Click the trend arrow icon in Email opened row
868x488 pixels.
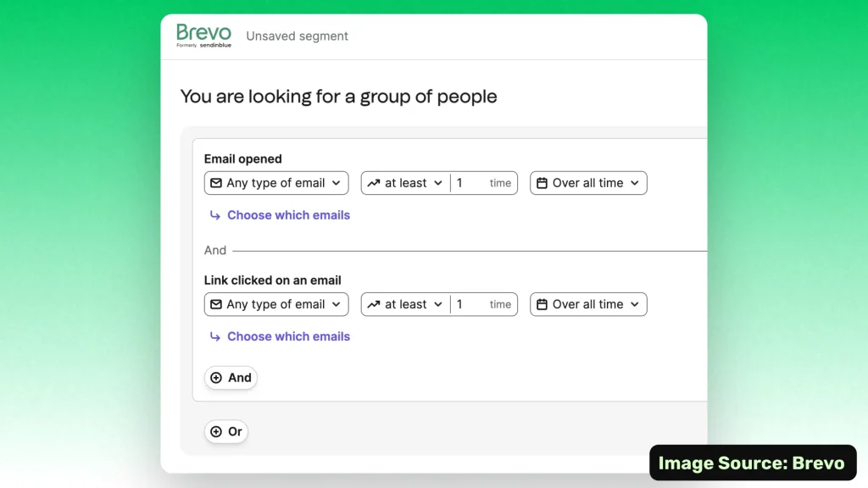(374, 183)
